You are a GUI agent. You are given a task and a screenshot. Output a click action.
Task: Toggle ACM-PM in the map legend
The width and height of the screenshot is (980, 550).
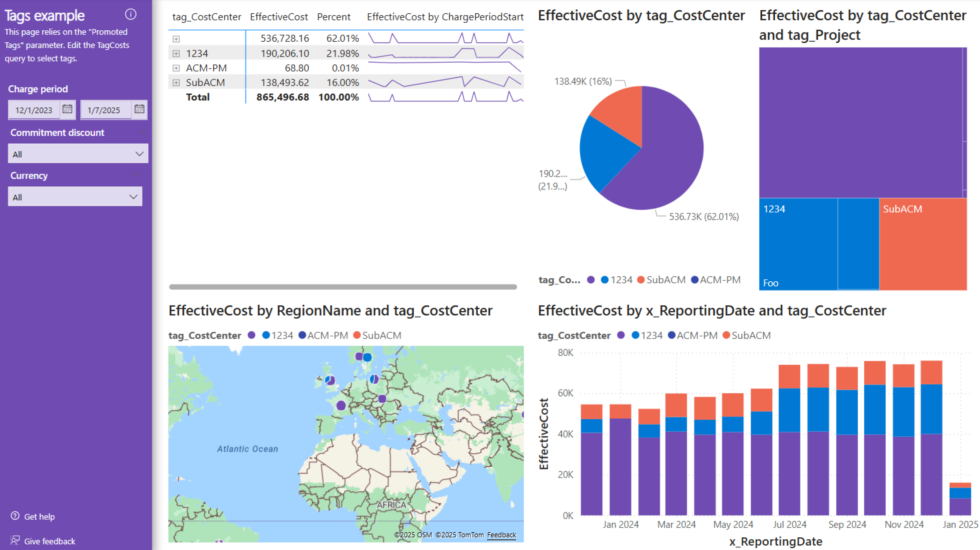(328, 335)
